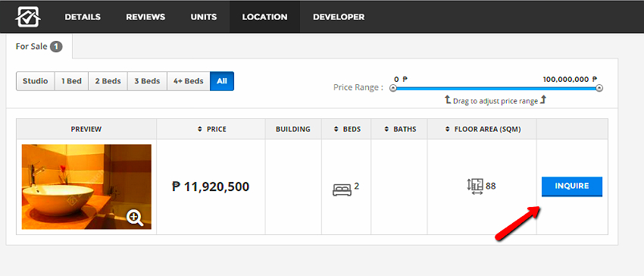Filter units by 1 Bed
This screenshot has width=644, height=276.
(x=71, y=81)
